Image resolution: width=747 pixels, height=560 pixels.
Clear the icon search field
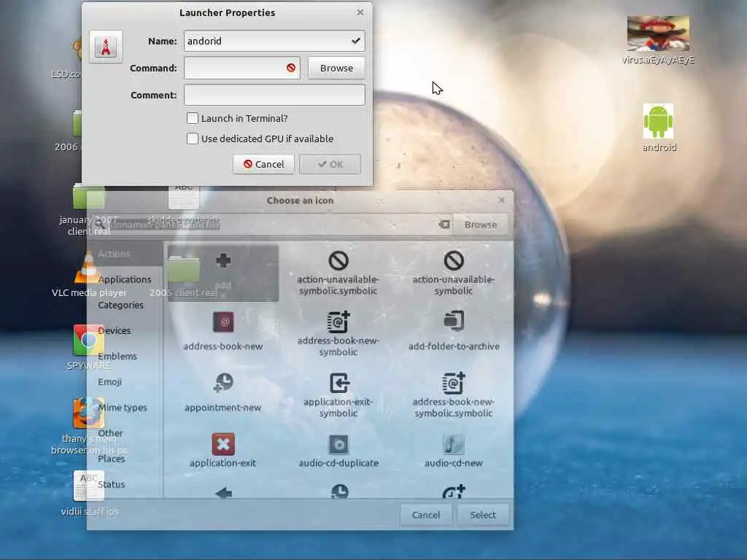444,225
